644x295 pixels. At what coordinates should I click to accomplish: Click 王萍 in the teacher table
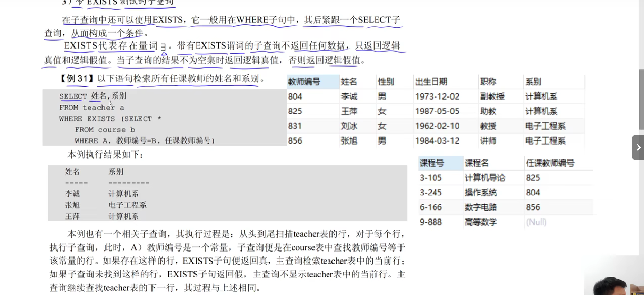pyautogui.click(x=349, y=111)
